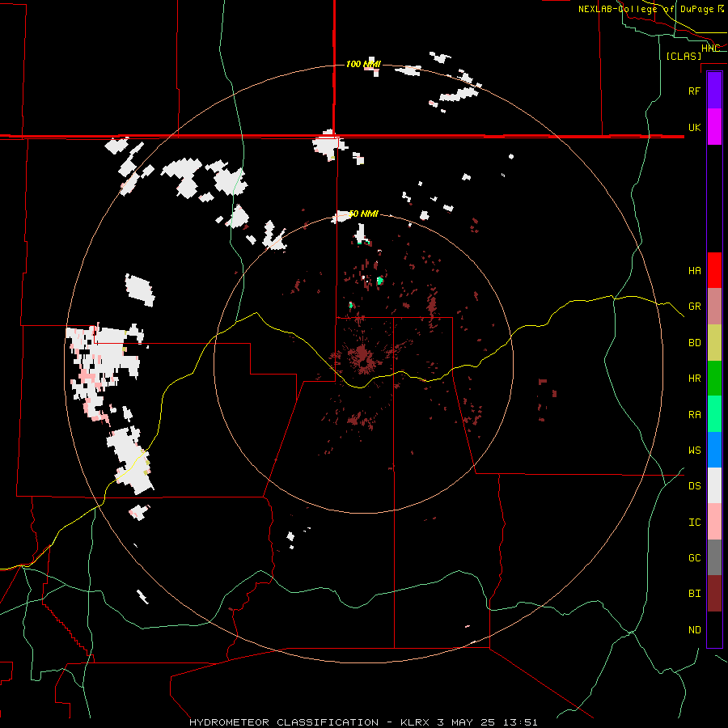Click the RA legend label
728x728 pixels.
[x=694, y=414]
